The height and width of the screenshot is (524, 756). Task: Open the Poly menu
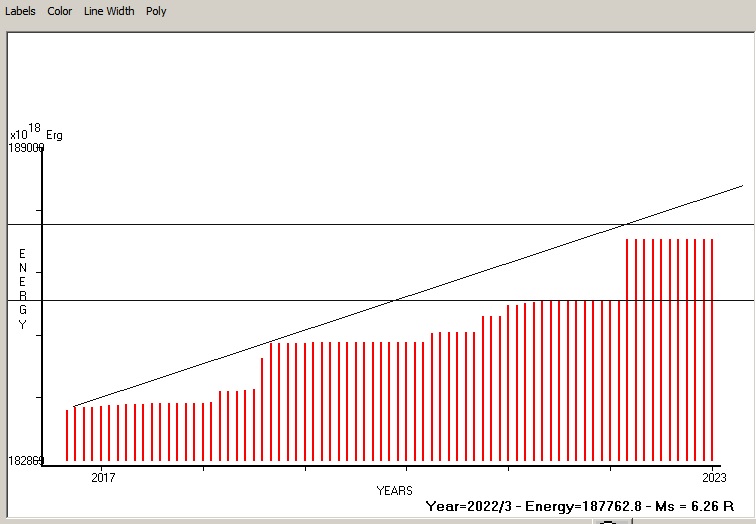tap(156, 11)
